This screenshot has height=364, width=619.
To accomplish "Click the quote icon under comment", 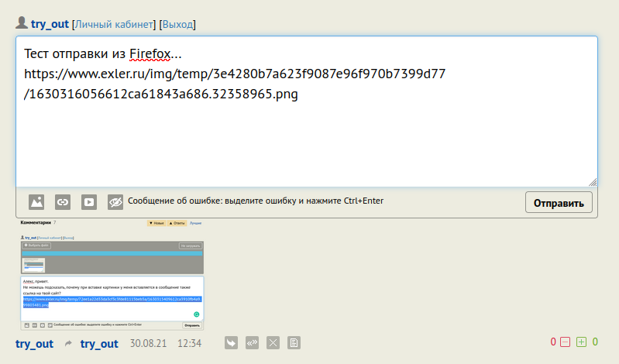I will pos(252,342).
